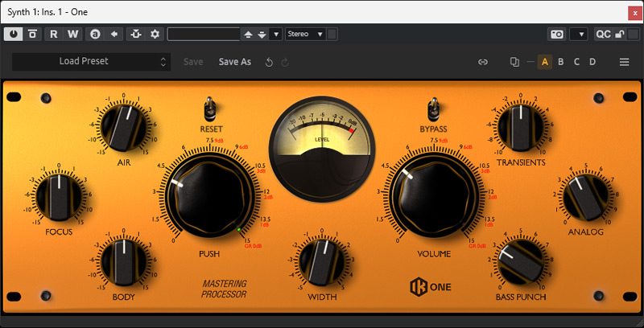The width and height of the screenshot is (644, 328).
Task: Click the Save As button
Action: pos(235,61)
